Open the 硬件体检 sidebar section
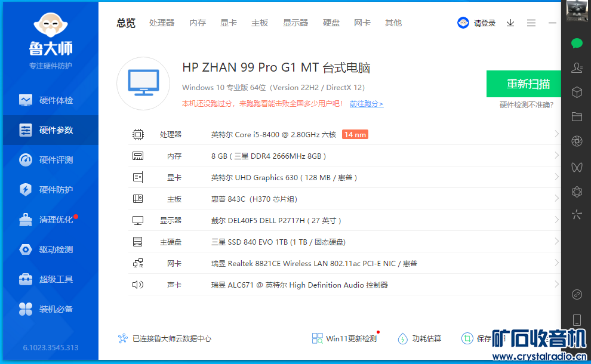This screenshot has width=591, height=364. click(x=51, y=100)
